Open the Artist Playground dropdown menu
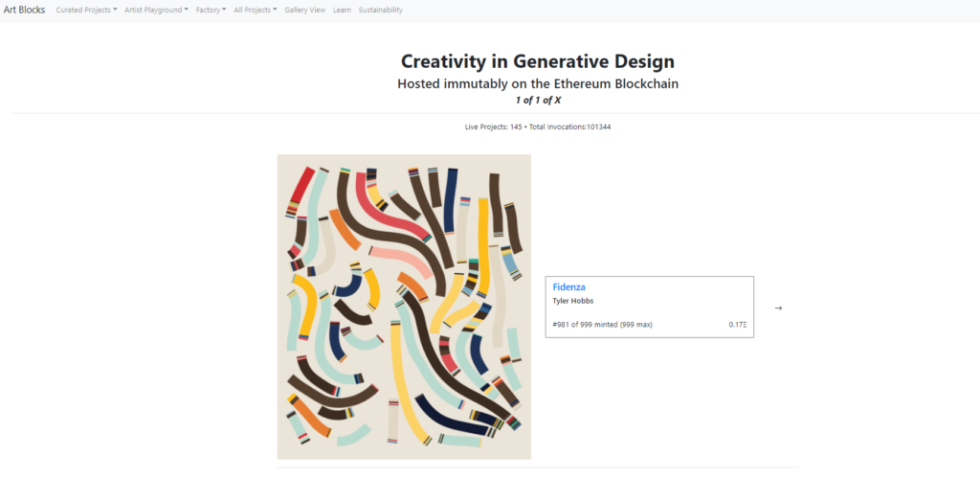The width and height of the screenshot is (980, 479). pyautogui.click(x=156, y=10)
